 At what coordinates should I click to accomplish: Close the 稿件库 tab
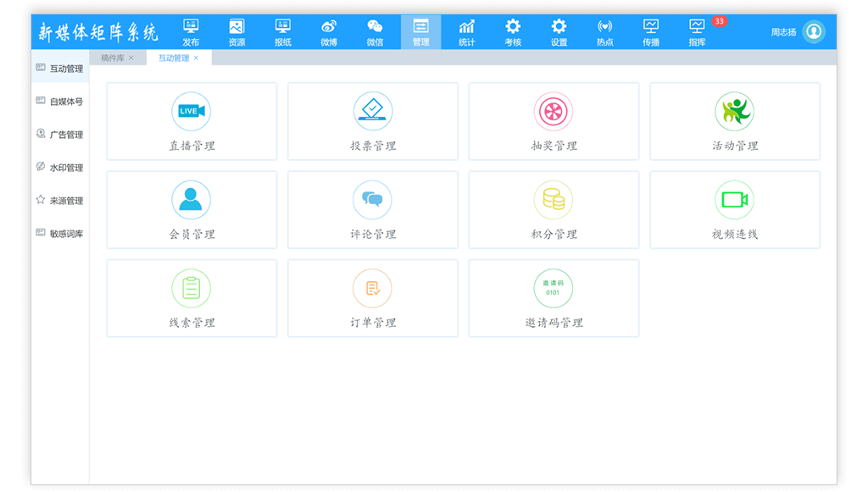[x=131, y=58]
